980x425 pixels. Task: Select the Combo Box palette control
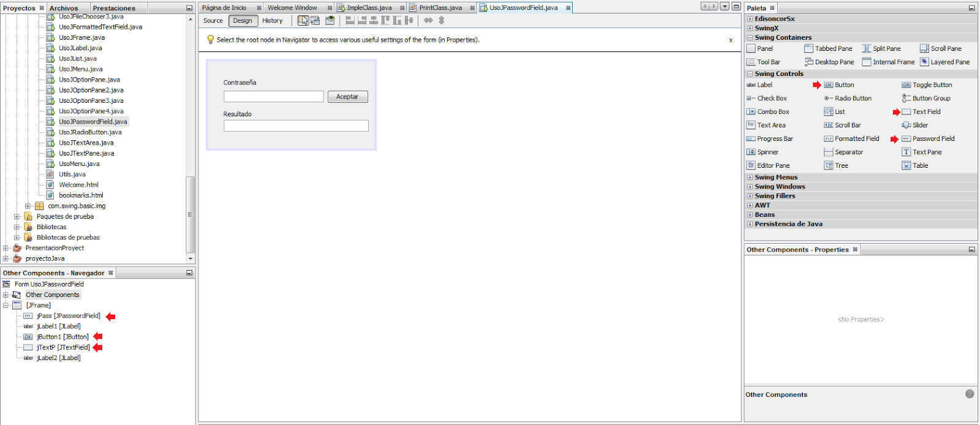point(768,112)
